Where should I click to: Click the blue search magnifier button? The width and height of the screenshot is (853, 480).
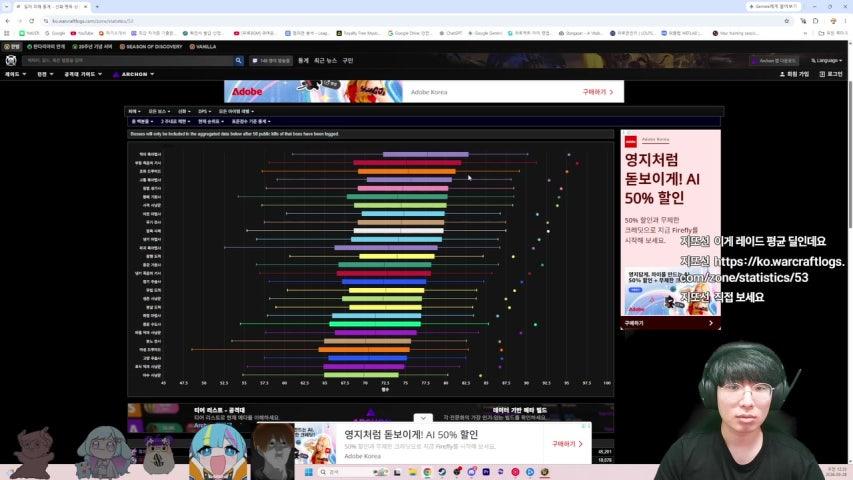point(238,60)
